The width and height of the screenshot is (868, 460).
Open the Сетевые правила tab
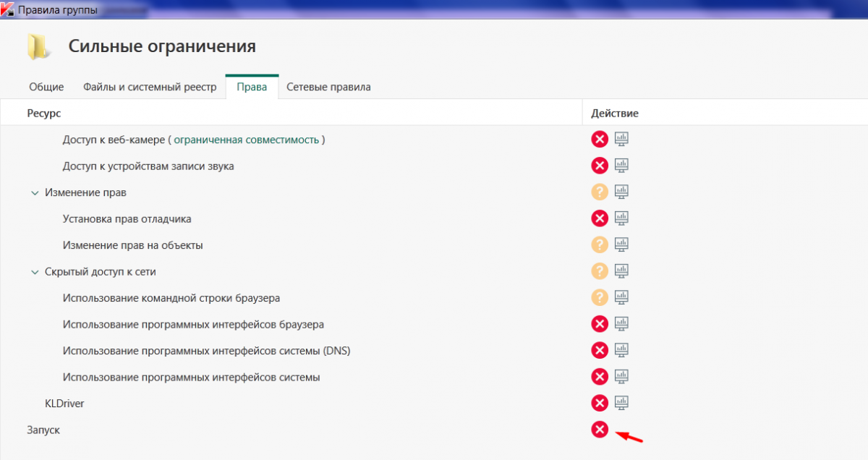[328, 87]
